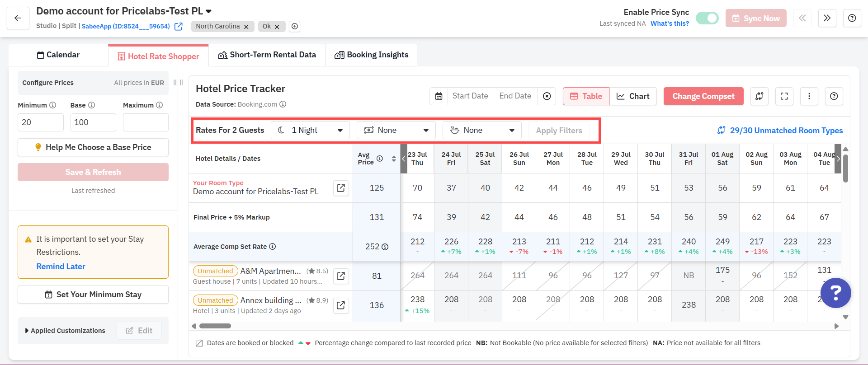The image size is (868, 365).
Task: Show info beside average value 252
Action: point(385,247)
